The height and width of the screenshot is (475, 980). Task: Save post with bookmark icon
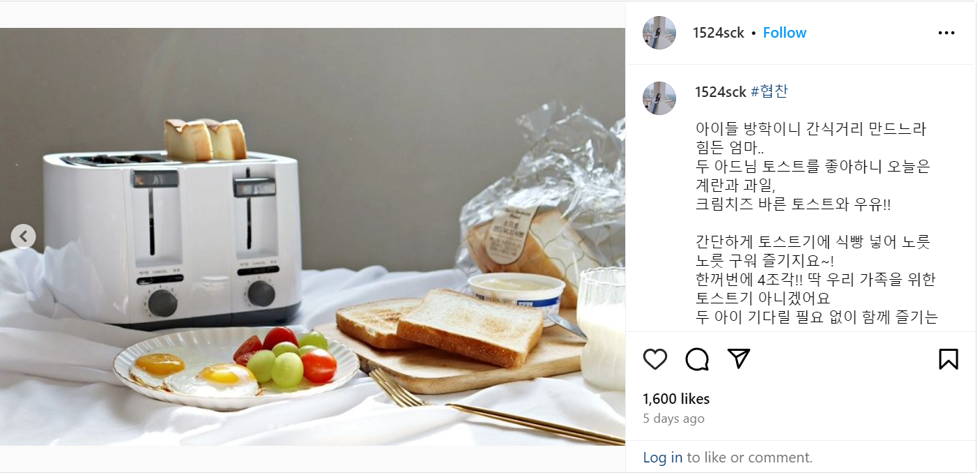coord(948,359)
